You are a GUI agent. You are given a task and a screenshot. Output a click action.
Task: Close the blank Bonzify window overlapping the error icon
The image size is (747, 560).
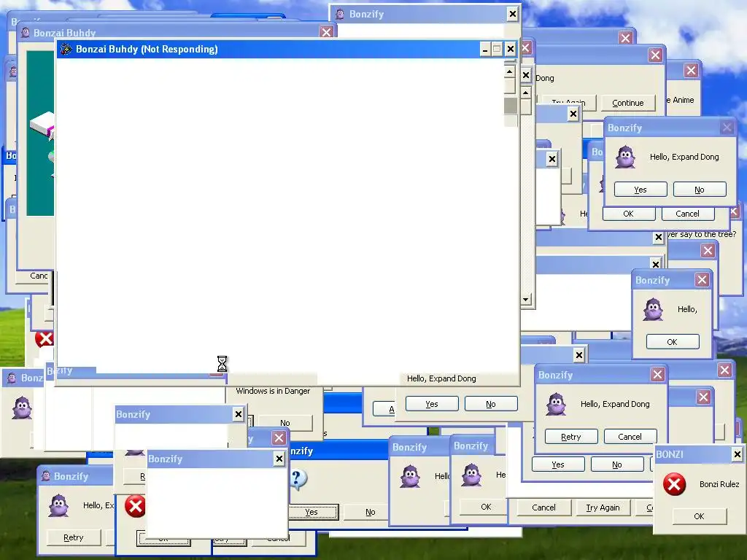pyautogui.click(x=279, y=459)
